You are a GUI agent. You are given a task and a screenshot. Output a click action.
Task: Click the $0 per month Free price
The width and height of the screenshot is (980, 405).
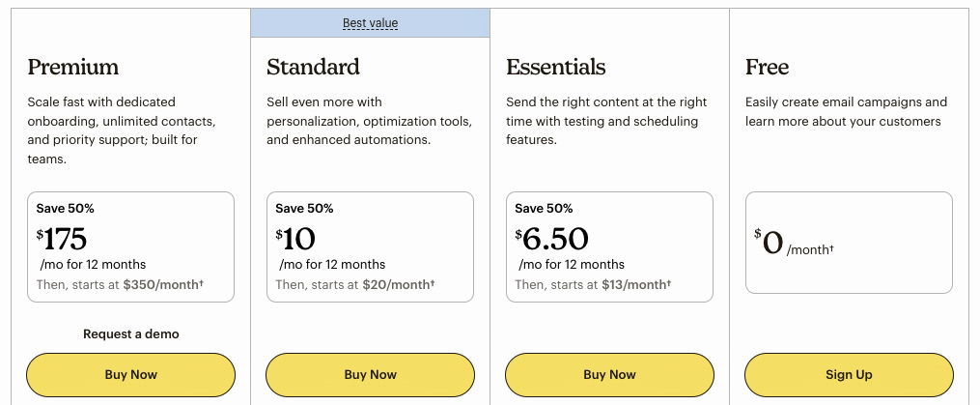[x=771, y=243]
